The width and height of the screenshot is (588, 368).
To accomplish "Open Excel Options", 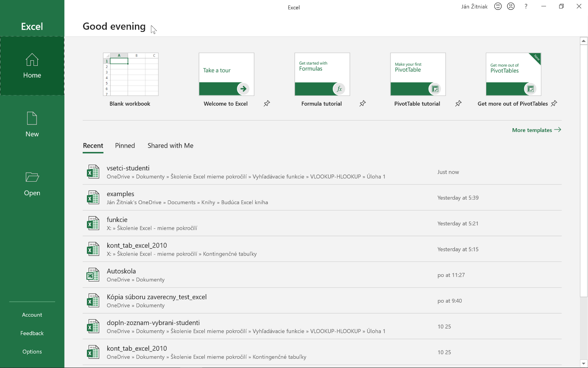I will click(32, 351).
